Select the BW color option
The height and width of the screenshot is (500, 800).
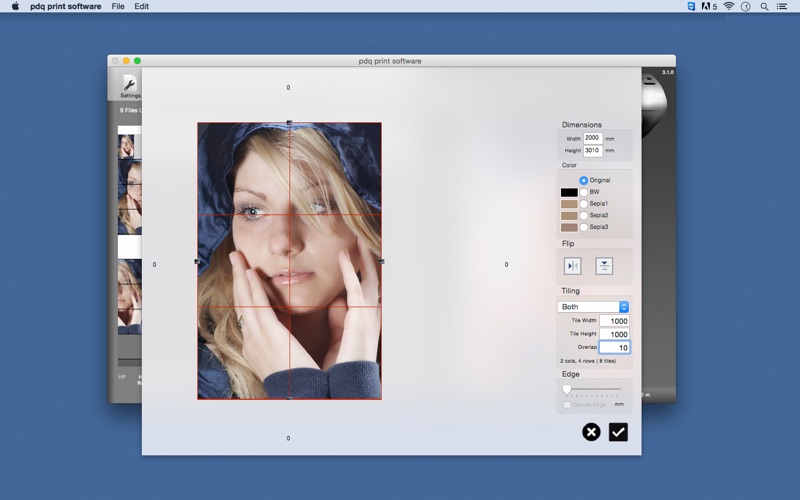584,192
